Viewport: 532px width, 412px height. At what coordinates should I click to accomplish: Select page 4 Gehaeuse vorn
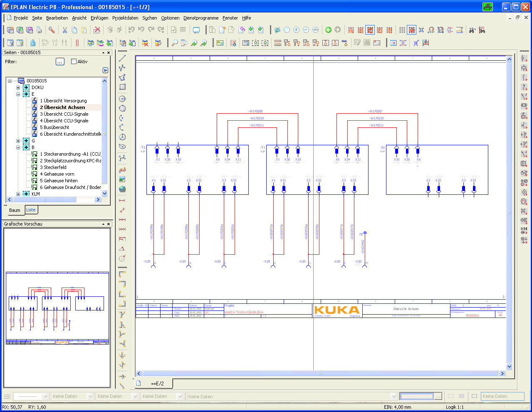pos(57,174)
